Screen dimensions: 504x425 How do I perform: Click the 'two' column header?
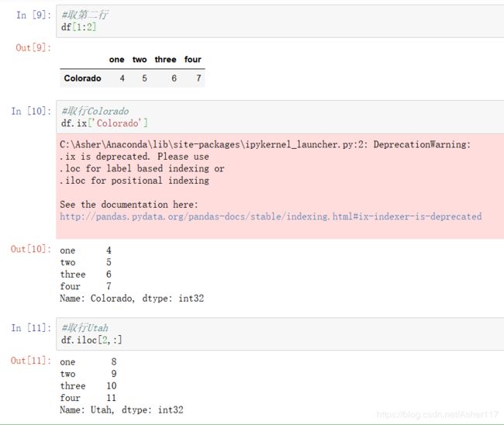(x=140, y=60)
